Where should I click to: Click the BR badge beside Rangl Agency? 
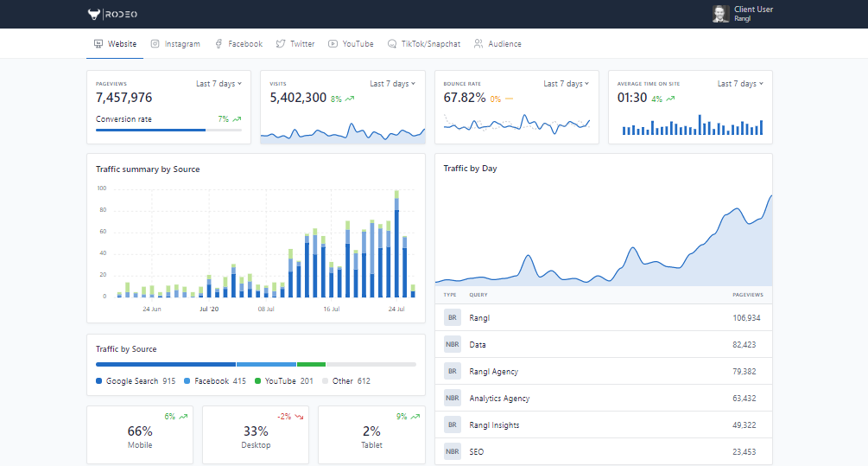pos(453,371)
